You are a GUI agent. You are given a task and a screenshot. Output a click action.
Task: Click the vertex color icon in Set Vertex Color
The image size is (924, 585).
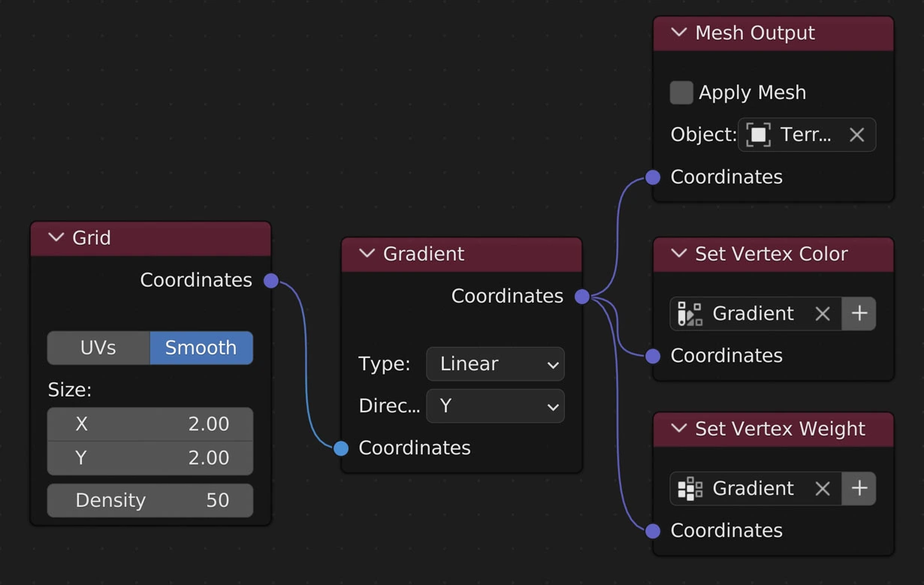point(690,314)
